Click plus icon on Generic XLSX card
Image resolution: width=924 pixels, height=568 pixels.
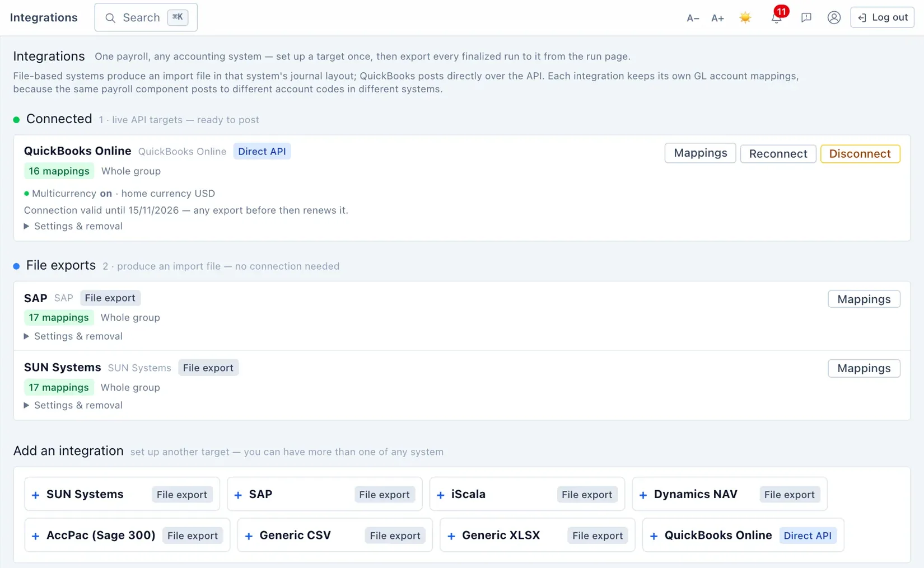pos(451,536)
